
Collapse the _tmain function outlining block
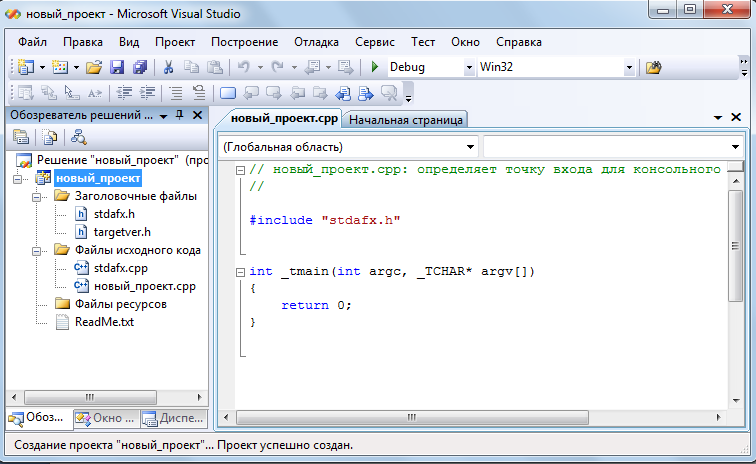tap(240, 271)
